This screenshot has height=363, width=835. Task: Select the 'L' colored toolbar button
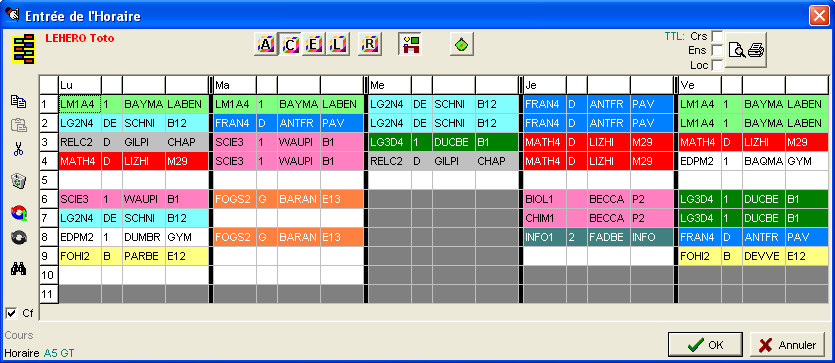coord(338,45)
